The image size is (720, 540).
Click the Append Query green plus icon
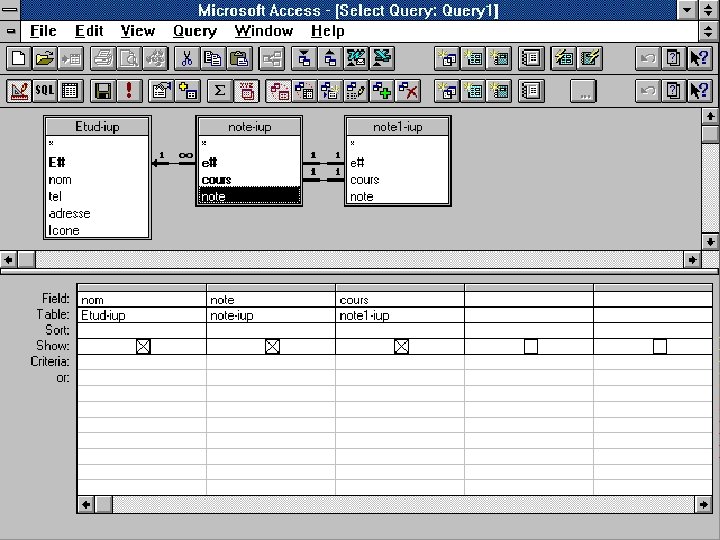[382, 91]
